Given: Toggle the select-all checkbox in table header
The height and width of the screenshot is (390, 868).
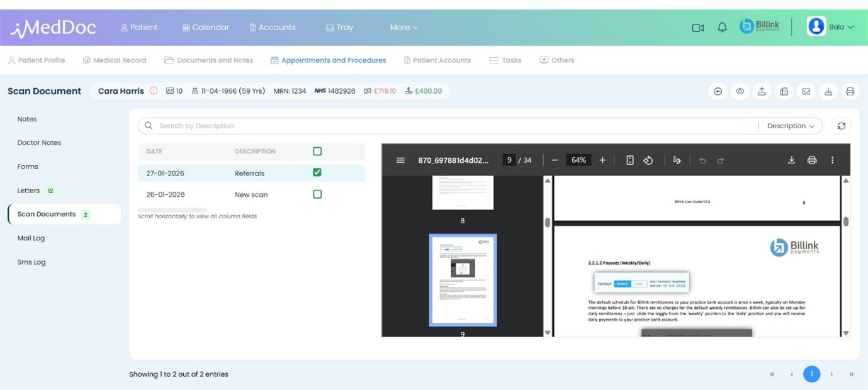Looking at the screenshot, I should point(317,151).
